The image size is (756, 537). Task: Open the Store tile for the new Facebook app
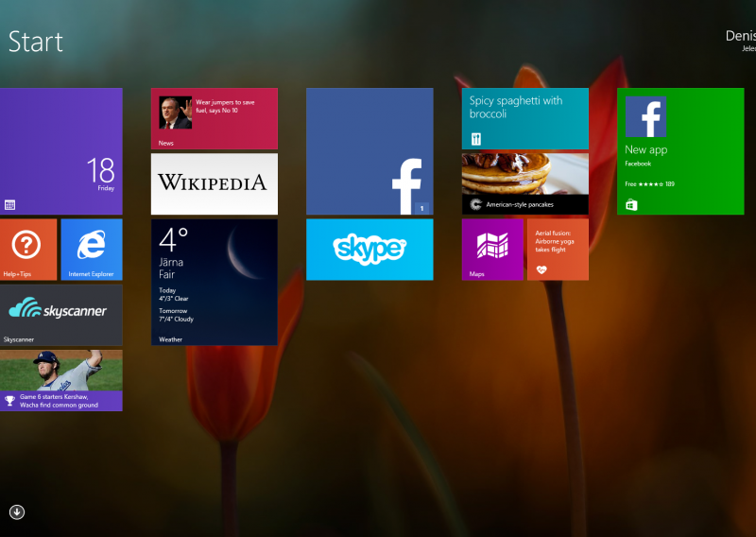pyautogui.click(x=680, y=151)
